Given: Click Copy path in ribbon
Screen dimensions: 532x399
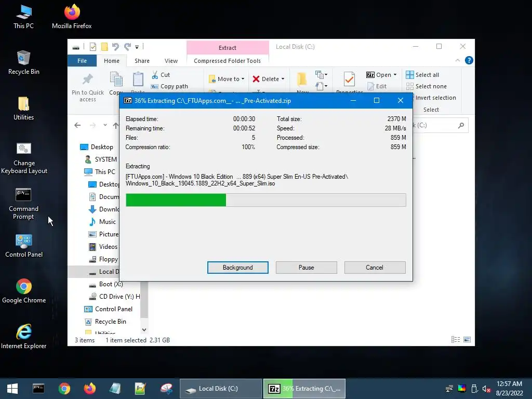Looking at the screenshot, I should coord(169,86).
